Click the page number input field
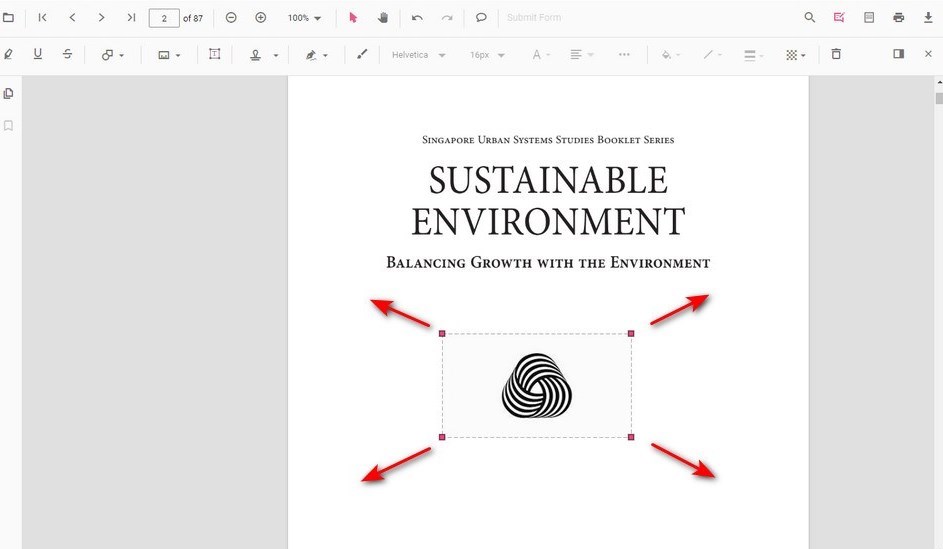 coord(164,18)
